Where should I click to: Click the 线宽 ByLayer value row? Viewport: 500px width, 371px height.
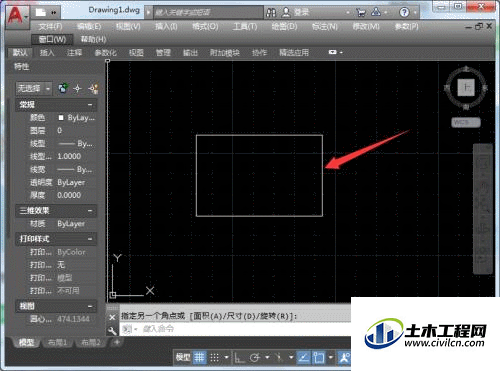[x=76, y=169]
